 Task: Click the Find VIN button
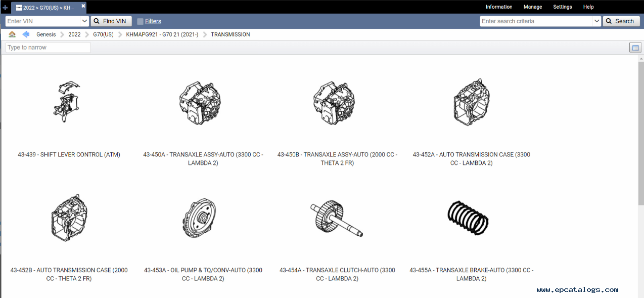click(x=111, y=21)
